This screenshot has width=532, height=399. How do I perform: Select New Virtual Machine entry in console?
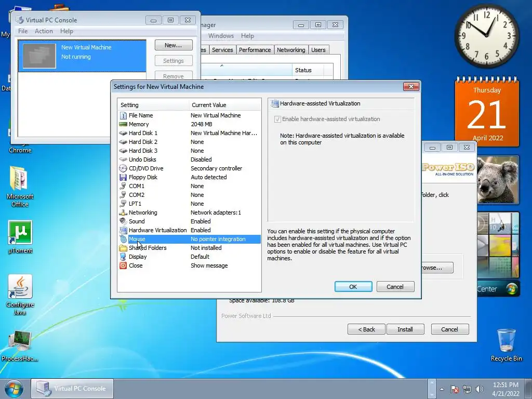[x=82, y=56]
